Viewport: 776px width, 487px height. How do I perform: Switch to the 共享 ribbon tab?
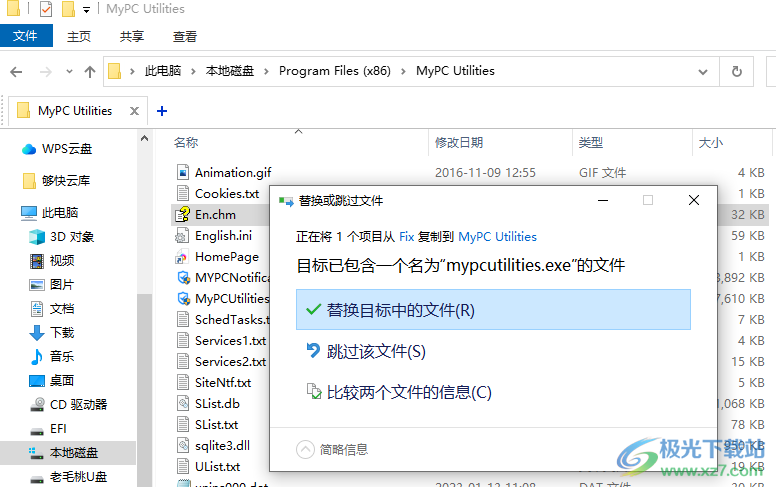click(132, 37)
